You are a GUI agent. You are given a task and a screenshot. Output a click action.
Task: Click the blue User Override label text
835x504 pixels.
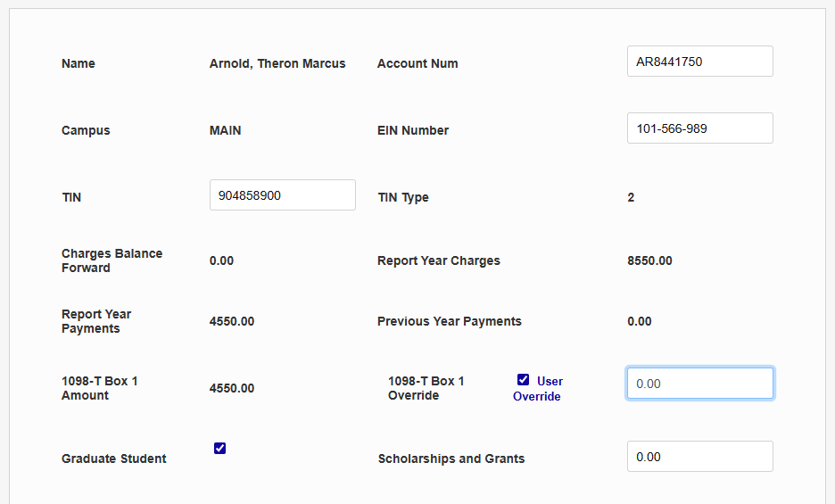[x=538, y=389]
